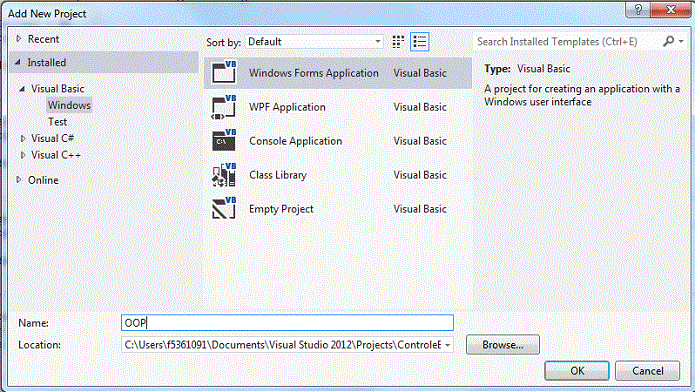The height and width of the screenshot is (392, 695).
Task: Select the Test tree item
Action: tap(57, 122)
